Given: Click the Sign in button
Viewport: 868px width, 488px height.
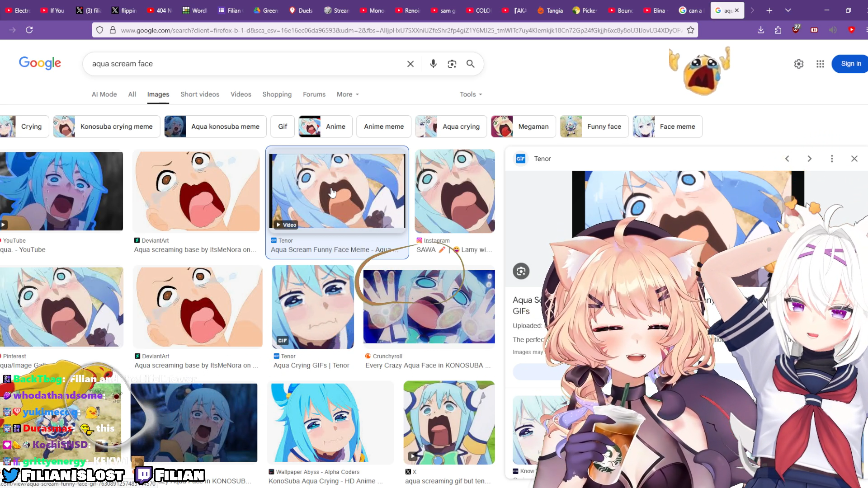Looking at the screenshot, I should tap(850, 64).
